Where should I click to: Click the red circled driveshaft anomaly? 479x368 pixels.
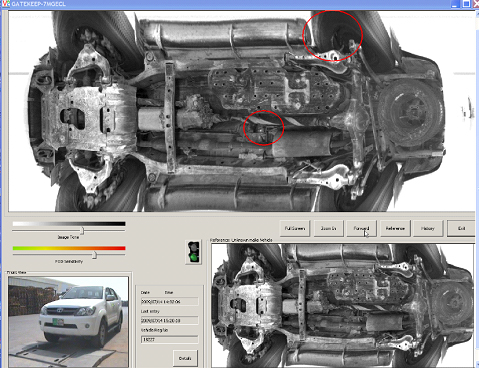[x=264, y=128]
